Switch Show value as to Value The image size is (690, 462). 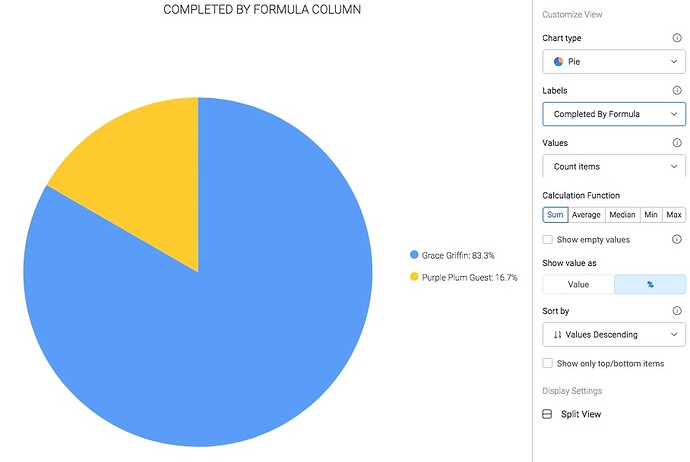pyautogui.click(x=578, y=284)
